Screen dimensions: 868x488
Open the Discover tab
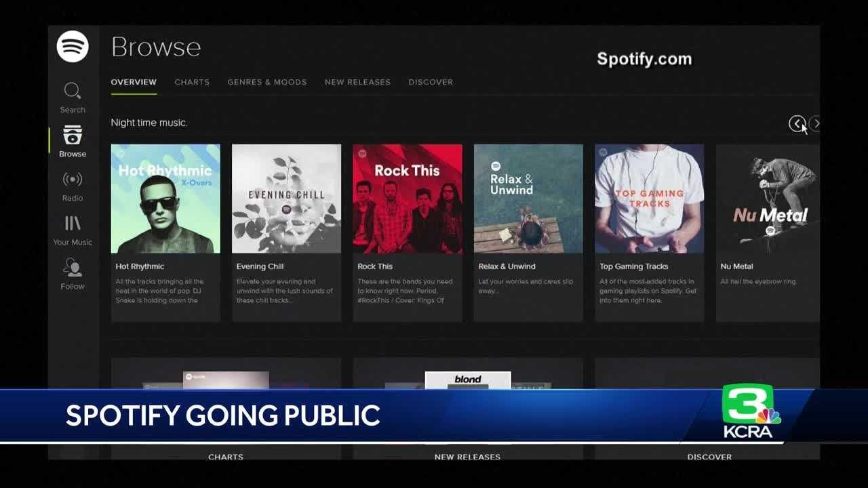431,82
